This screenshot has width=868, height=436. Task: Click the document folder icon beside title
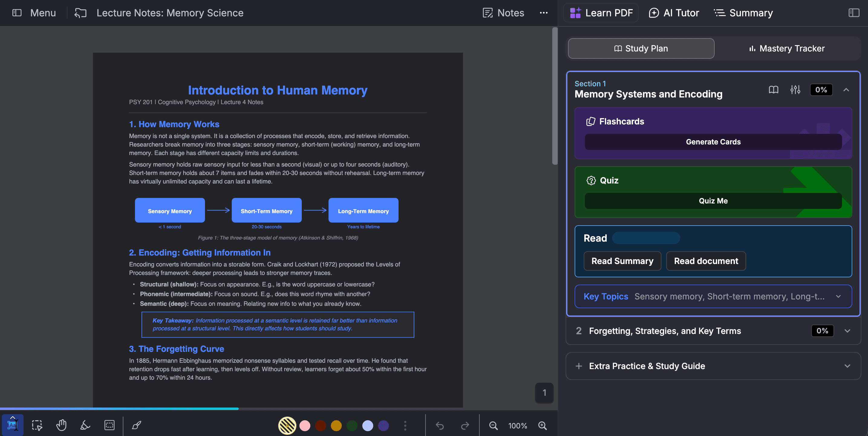(80, 13)
